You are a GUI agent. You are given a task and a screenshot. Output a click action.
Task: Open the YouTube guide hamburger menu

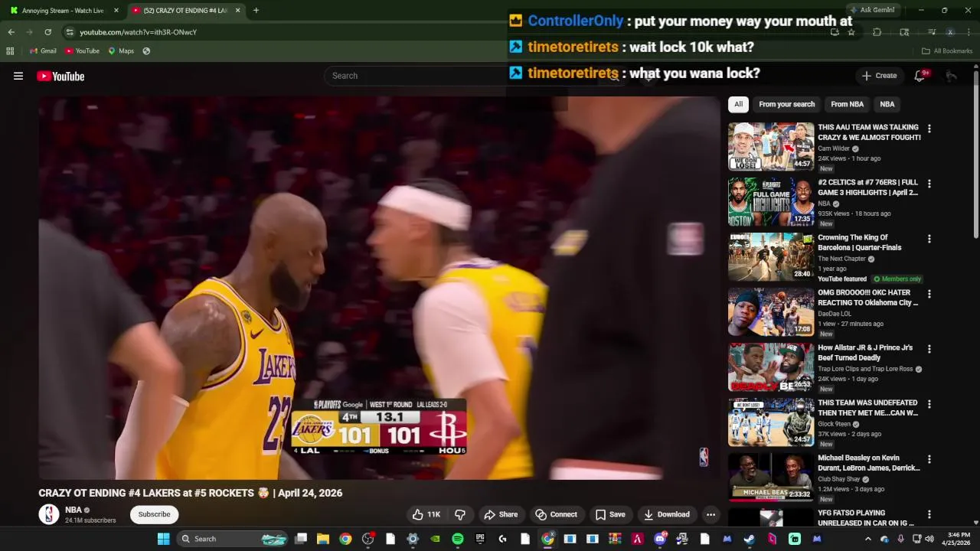pos(18,76)
